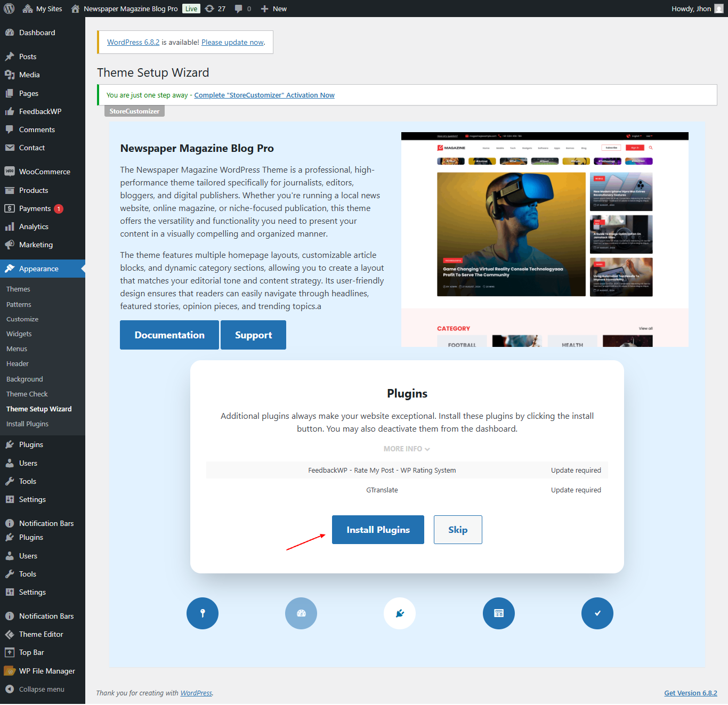Viewport: 728px width, 705px height.
Task: Open the New content dropdown
Action: [x=273, y=9]
